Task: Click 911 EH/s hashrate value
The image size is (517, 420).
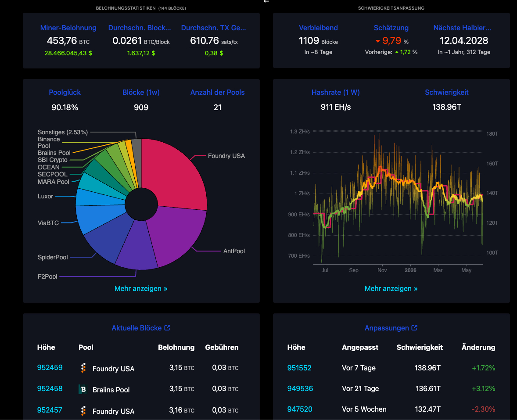Action: [x=336, y=107]
